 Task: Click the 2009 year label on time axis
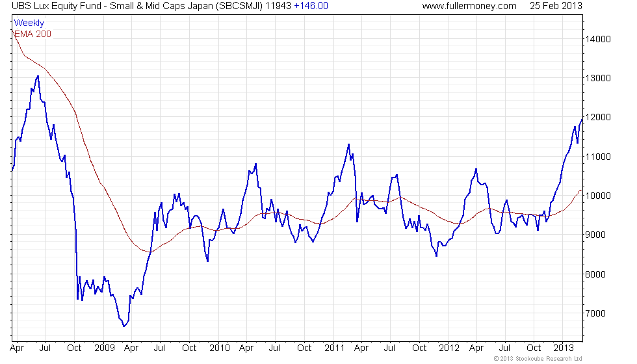click(x=105, y=348)
